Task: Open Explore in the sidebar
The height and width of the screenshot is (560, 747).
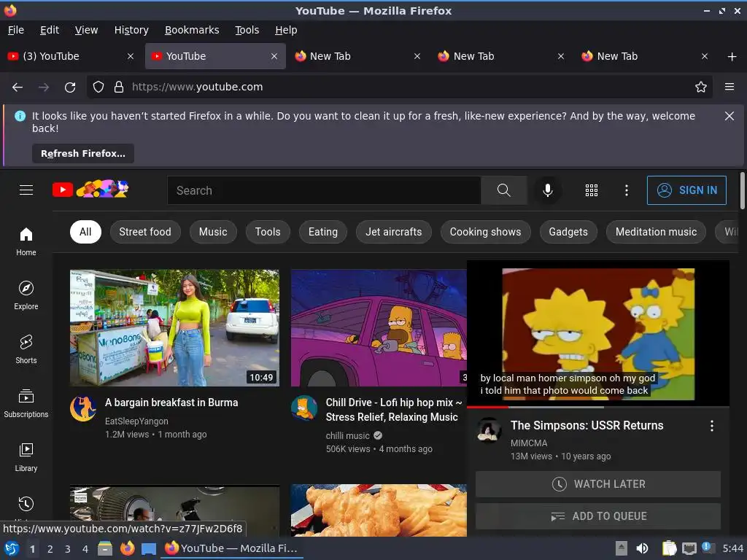Action: click(26, 295)
